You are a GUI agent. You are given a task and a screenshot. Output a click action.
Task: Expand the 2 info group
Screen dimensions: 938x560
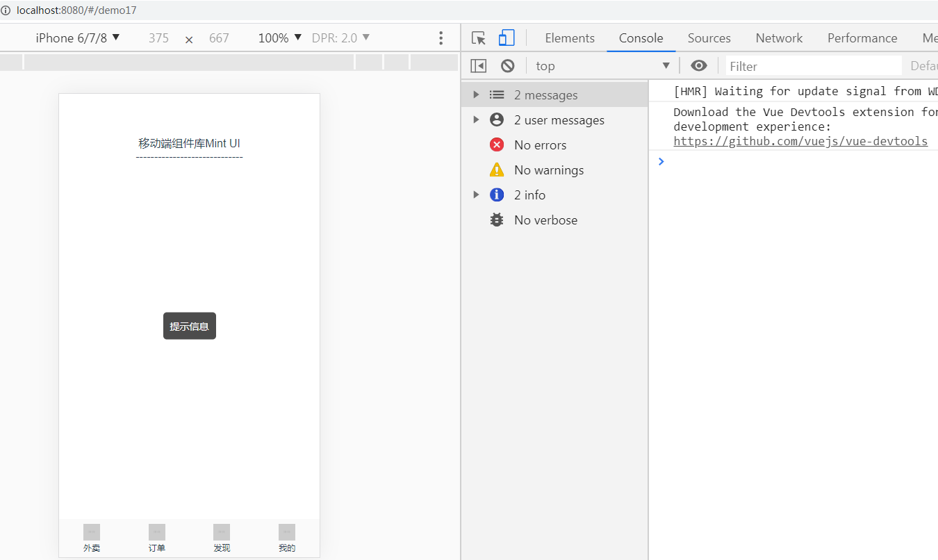tap(476, 195)
